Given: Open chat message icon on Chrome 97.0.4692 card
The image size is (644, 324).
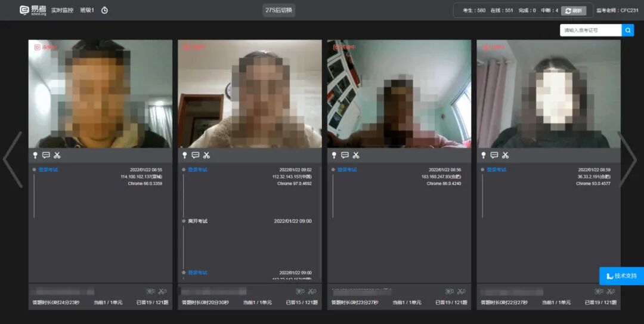Looking at the screenshot, I should click(x=196, y=155).
